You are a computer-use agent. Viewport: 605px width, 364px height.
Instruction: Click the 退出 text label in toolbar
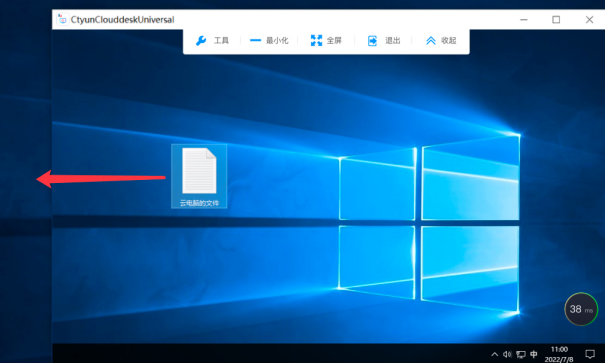tap(392, 41)
